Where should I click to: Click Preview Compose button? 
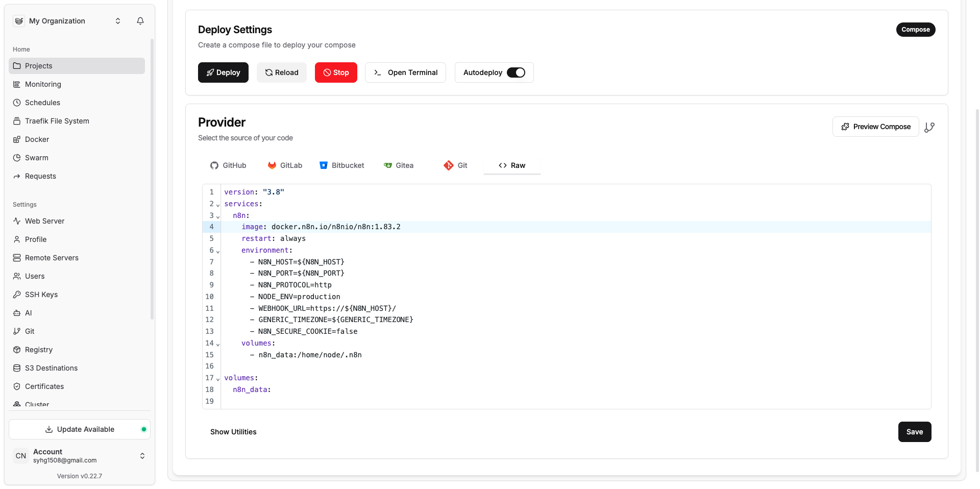click(876, 127)
